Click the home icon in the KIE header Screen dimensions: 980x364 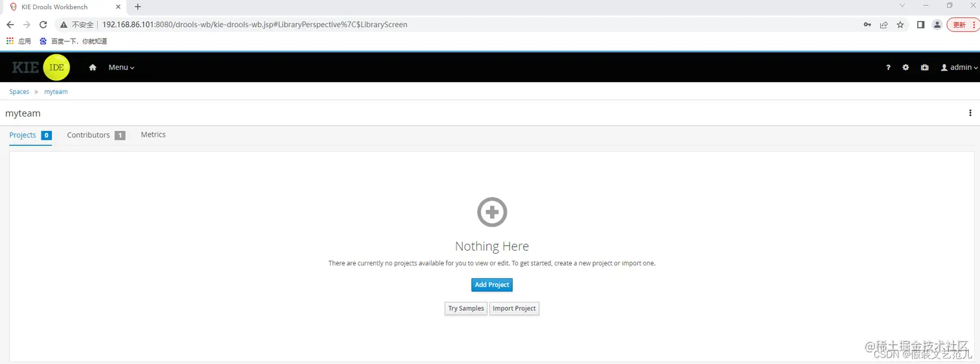click(x=93, y=67)
